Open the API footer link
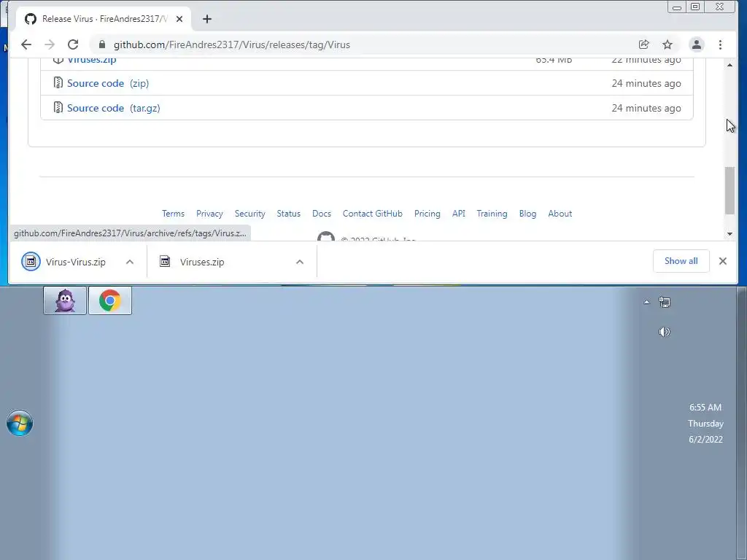This screenshot has width=747, height=560. click(x=459, y=214)
